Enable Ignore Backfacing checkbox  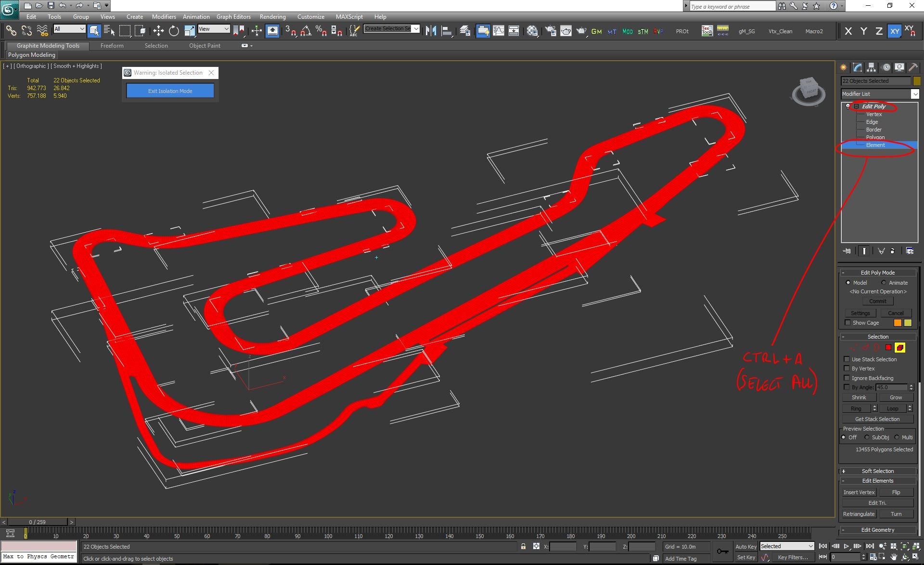point(847,378)
